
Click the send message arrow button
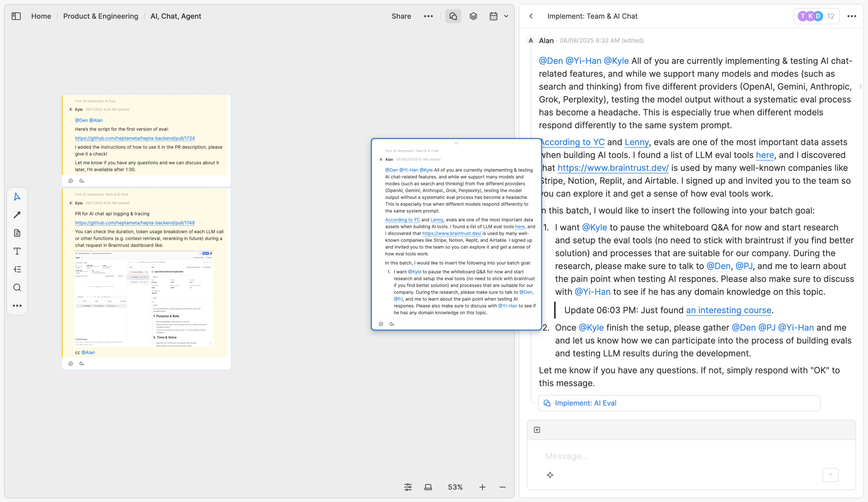click(x=830, y=475)
